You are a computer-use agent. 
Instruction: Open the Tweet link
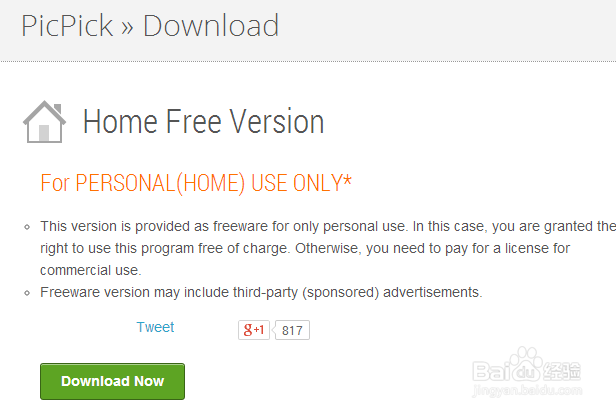[x=155, y=327]
